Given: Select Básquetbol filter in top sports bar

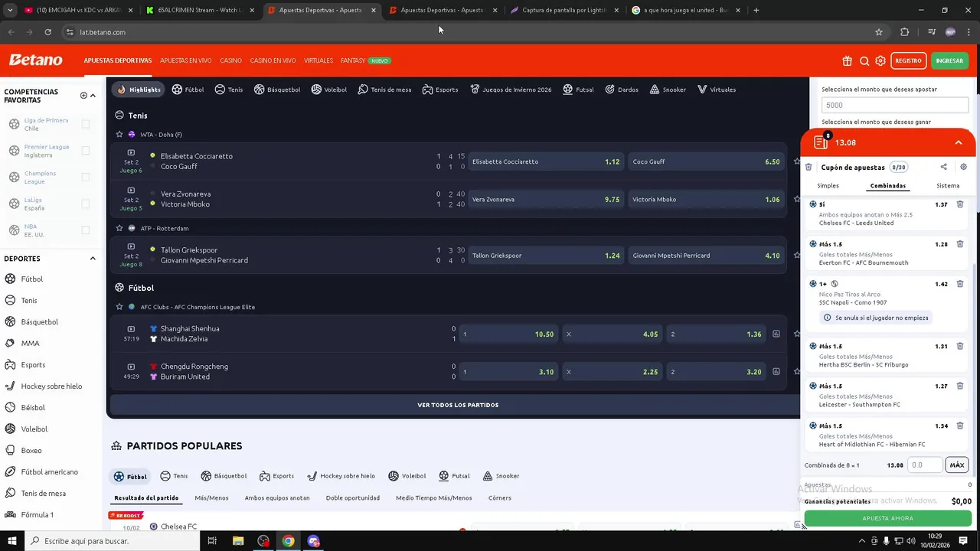Looking at the screenshot, I should click(277, 90).
